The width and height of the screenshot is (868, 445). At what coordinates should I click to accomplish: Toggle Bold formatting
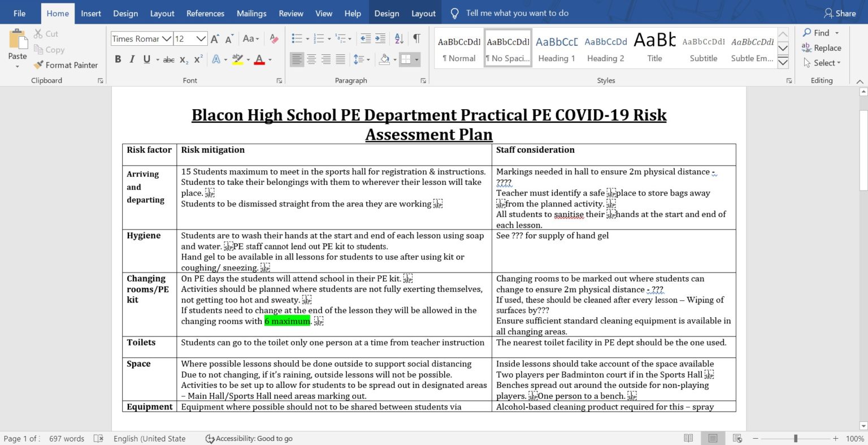118,59
